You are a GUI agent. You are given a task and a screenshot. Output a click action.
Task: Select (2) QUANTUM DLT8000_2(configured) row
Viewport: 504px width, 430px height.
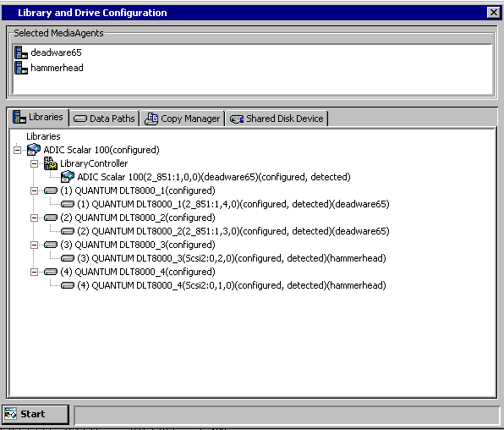(138, 218)
